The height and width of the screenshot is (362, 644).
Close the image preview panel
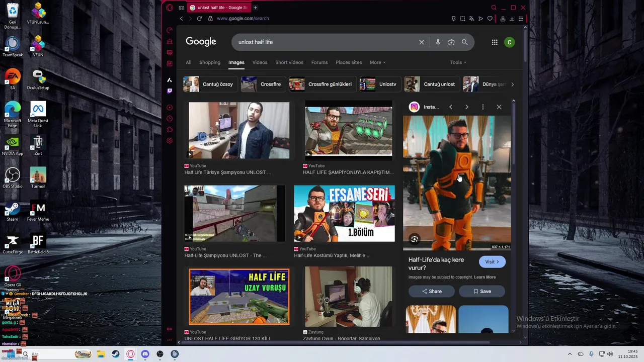(499, 107)
